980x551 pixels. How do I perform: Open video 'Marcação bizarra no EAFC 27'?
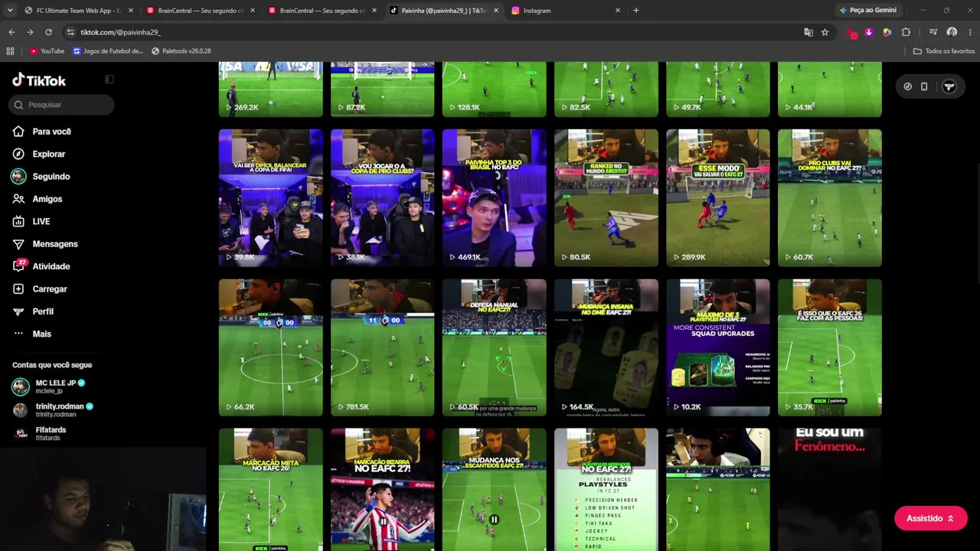[x=382, y=490]
